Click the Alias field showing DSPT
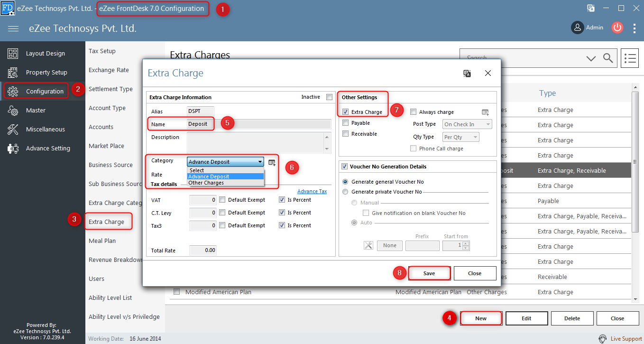This screenshot has height=344, width=644. point(201,112)
